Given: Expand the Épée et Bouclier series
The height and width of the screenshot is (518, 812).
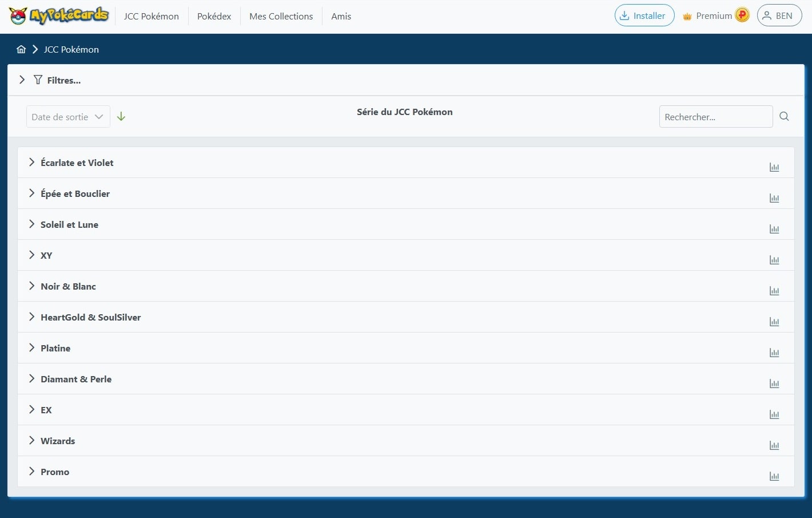Looking at the screenshot, I should (75, 193).
